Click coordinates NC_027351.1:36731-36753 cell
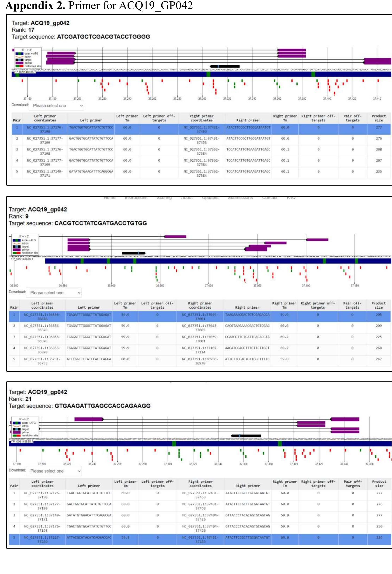 42,361
